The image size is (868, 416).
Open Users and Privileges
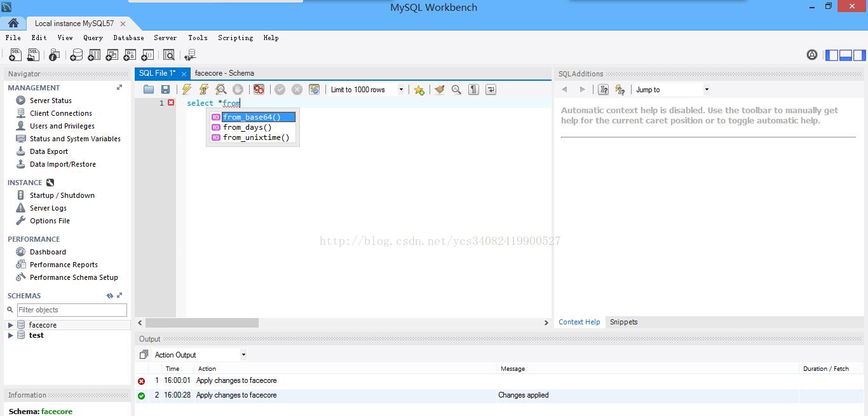pyautogui.click(x=62, y=126)
